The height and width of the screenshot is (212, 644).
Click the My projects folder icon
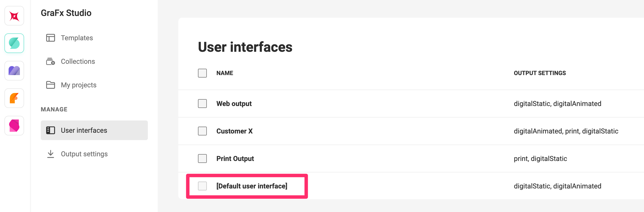[51, 85]
